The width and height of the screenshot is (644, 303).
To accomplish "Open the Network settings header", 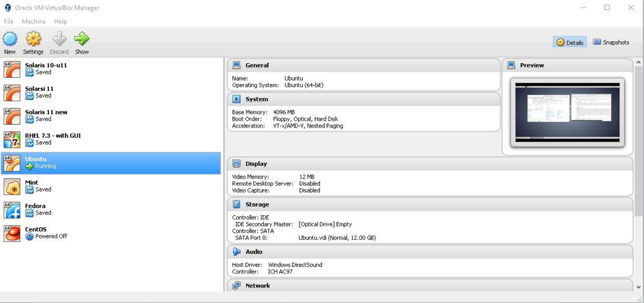I will coord(430,285).
